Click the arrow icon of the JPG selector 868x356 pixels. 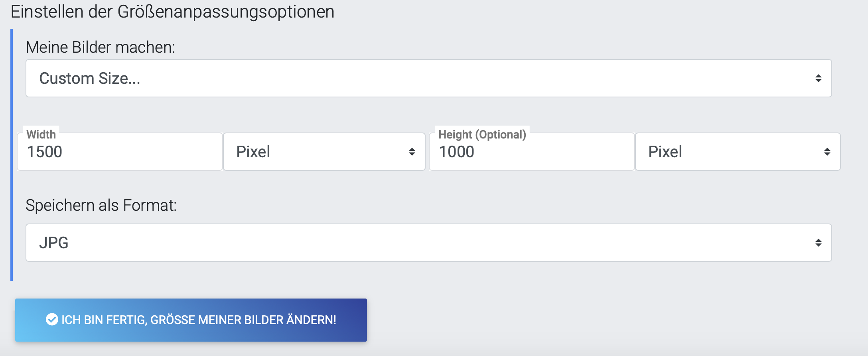(x=818, y=243)
